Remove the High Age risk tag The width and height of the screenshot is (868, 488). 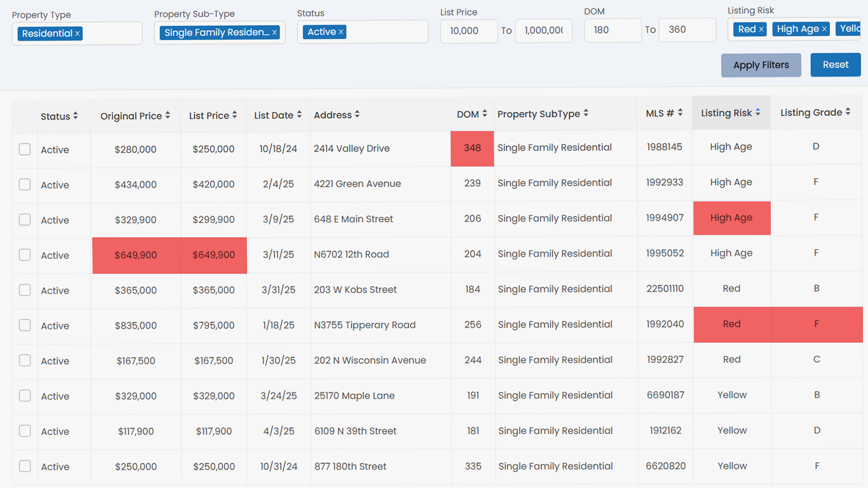824,29
